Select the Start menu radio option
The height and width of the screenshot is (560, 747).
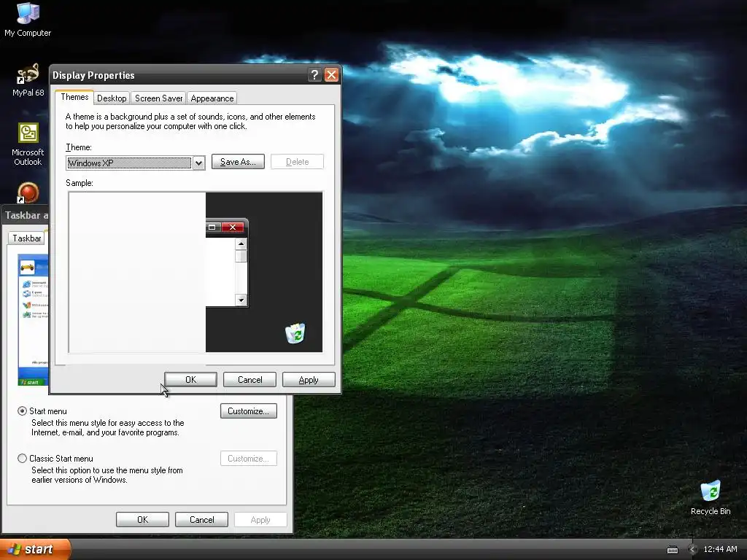(22, 411)
